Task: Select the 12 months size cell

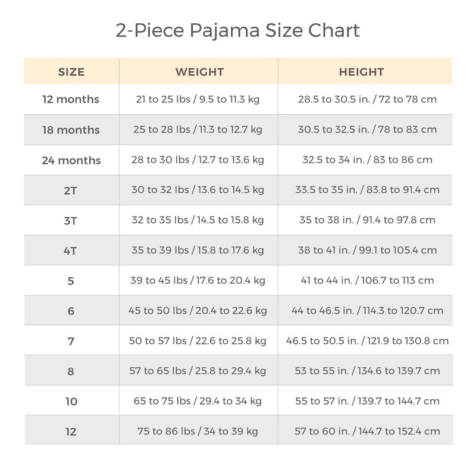Action: pos(71,99)
